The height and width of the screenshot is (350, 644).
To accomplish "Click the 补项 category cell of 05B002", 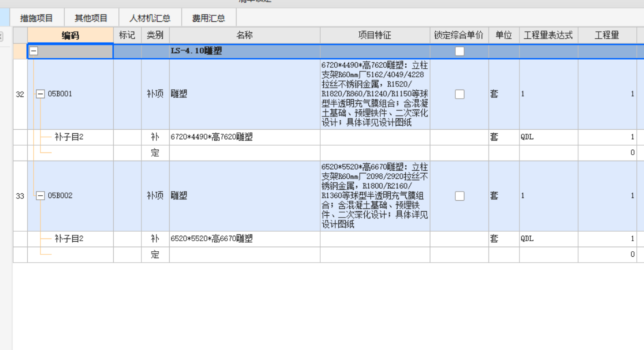I will click(x=156, y=196).
